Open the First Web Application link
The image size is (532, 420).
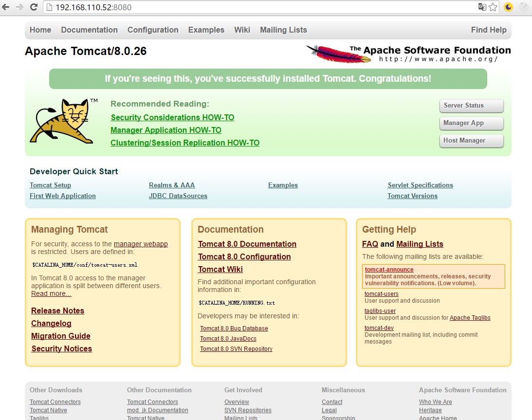point(63,196)
